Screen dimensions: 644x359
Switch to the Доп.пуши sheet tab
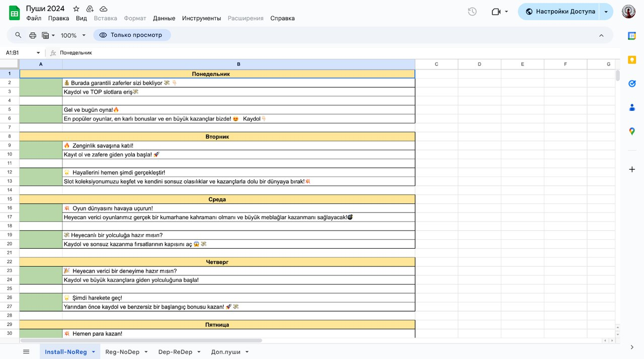(225, 352)
